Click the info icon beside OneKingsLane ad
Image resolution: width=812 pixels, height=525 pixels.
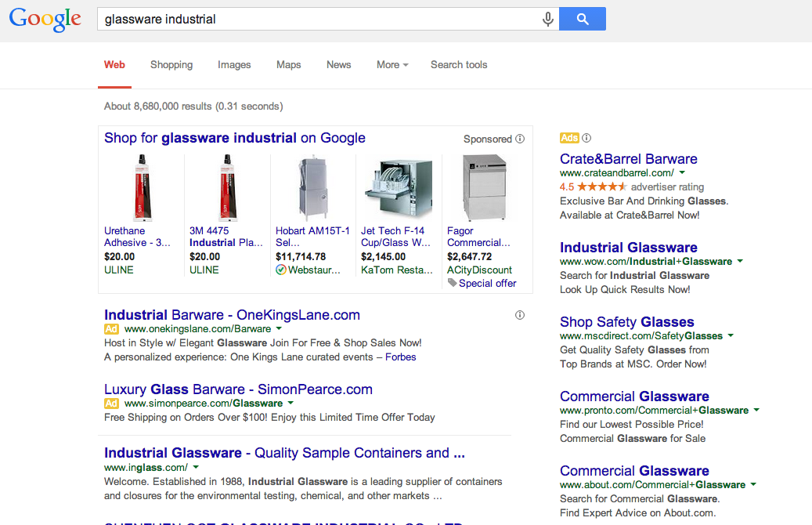(520, 315)
